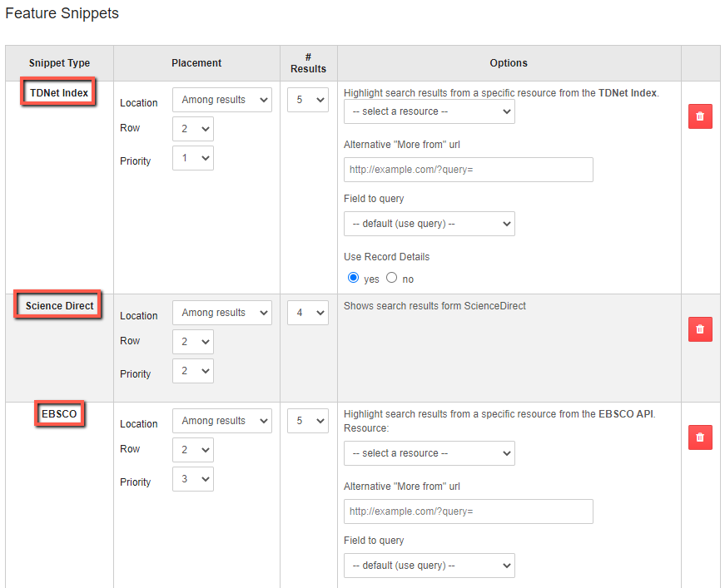Image resolution: width=725 pixels, height=588 pixels.
Task: Click the 'Feature Snippets' heading
Action: pyautogui.click(x=62, y=13)
